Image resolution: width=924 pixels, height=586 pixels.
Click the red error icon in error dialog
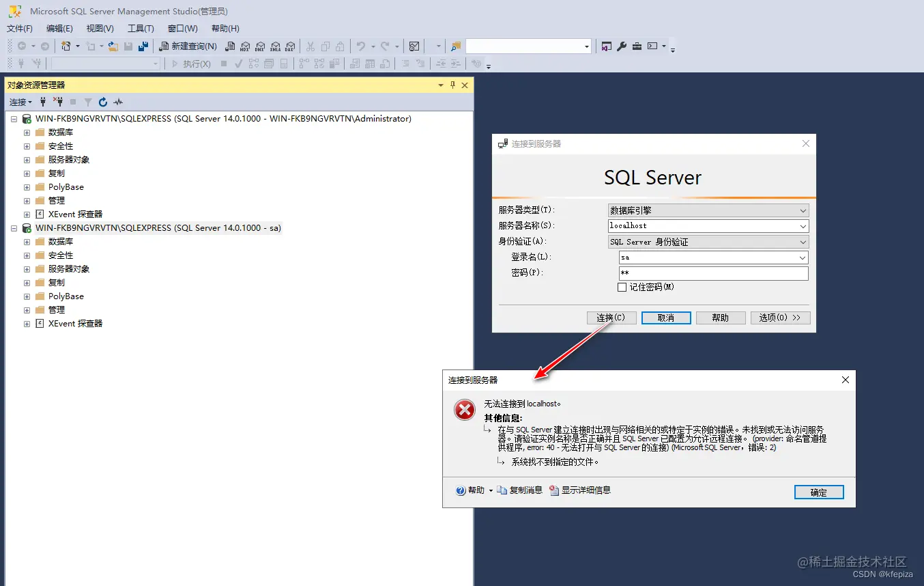coord(465,410)
